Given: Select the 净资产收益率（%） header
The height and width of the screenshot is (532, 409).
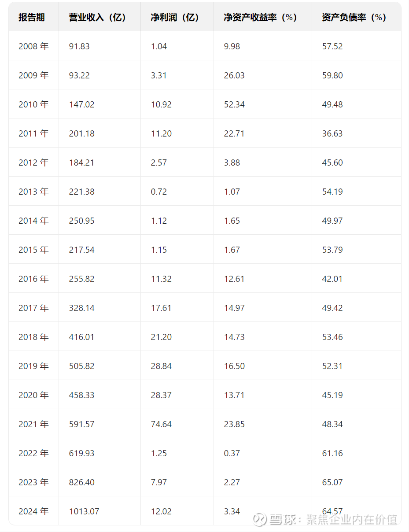Looking at the screenshot, I should (x=261, y=17).
